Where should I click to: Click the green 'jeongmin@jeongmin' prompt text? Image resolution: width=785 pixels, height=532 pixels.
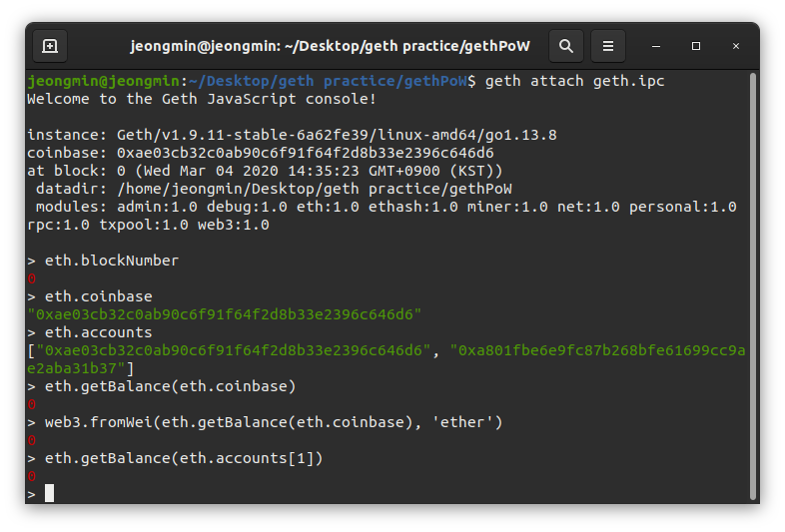coord(103,81)
